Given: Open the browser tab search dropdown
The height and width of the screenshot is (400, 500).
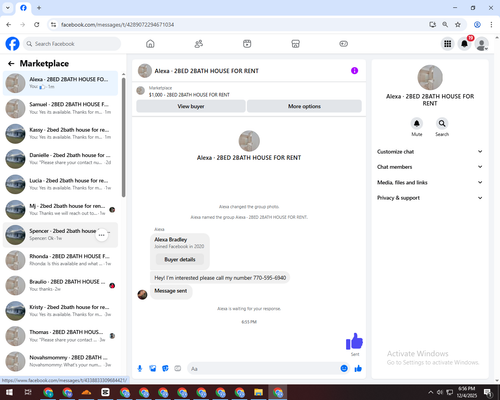Looking at the screenshot, I should tap(8, 8).
